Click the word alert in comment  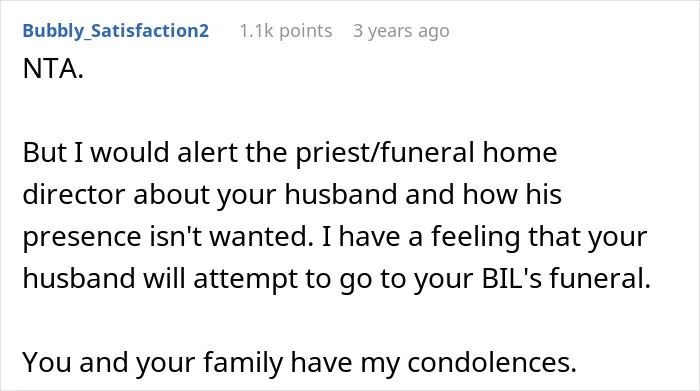tap(207, 152)
